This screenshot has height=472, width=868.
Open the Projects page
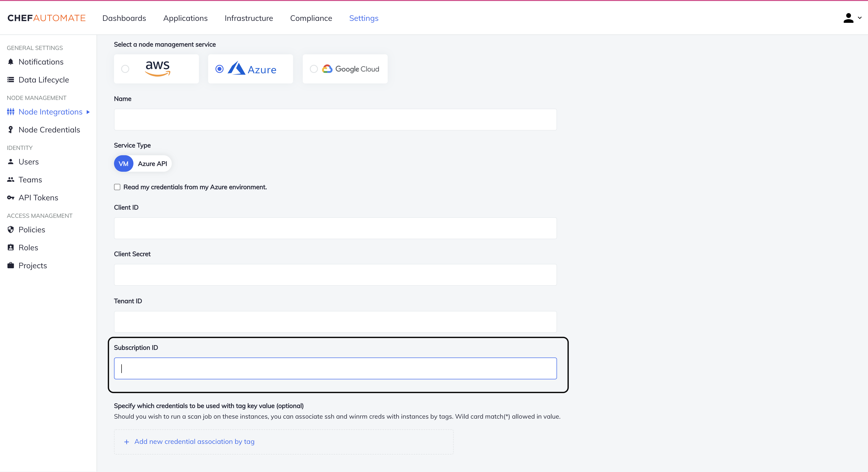[x=33, y=266]
